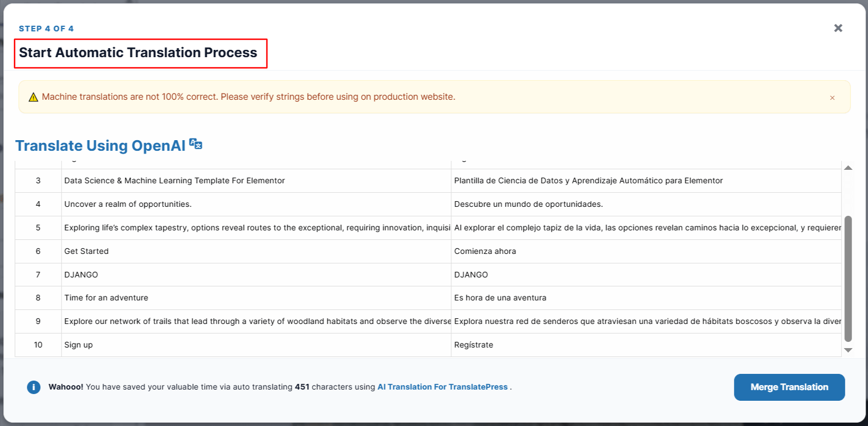868x426 pixels.
Task: Click the "Start Automatic Translation Process" heading
Action: click(x=138, y=53)
